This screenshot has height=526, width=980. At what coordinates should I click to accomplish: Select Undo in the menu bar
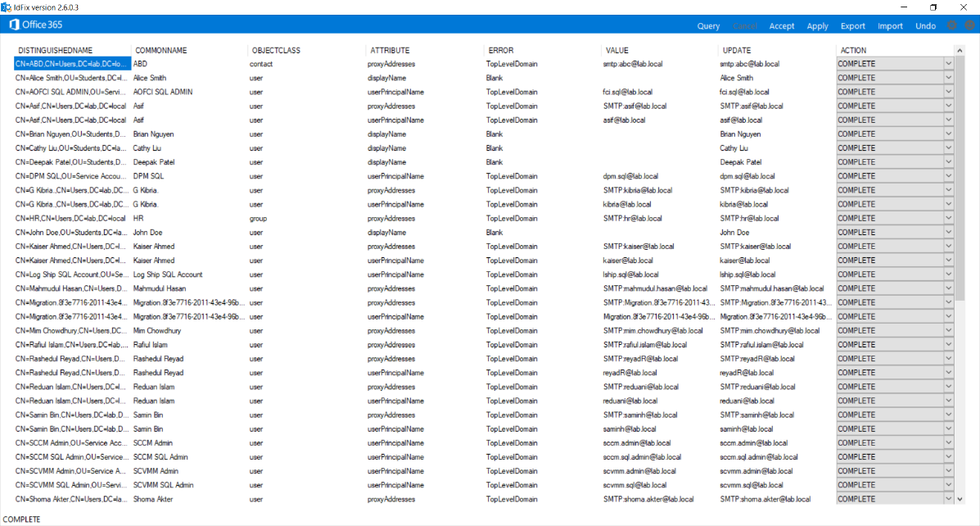click(926, 25)
